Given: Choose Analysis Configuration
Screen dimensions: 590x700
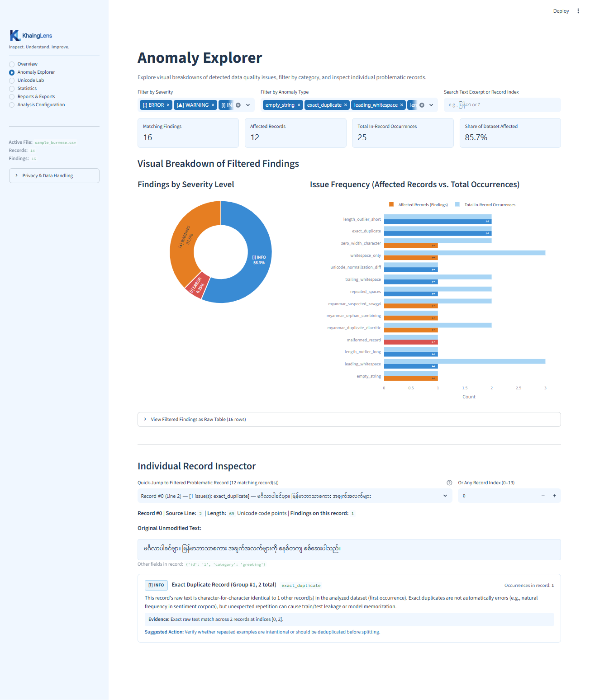Looking at the screenshot, I should click(x=37, y=105).
